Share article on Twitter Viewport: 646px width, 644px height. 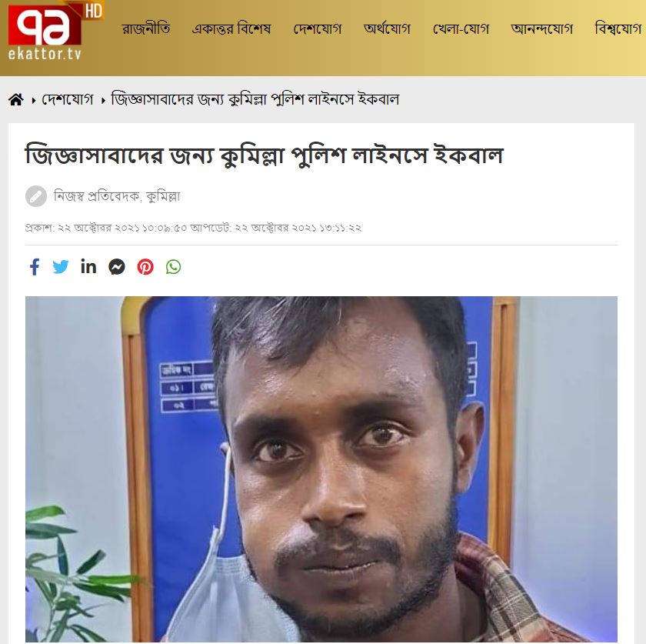coord(61,267)
